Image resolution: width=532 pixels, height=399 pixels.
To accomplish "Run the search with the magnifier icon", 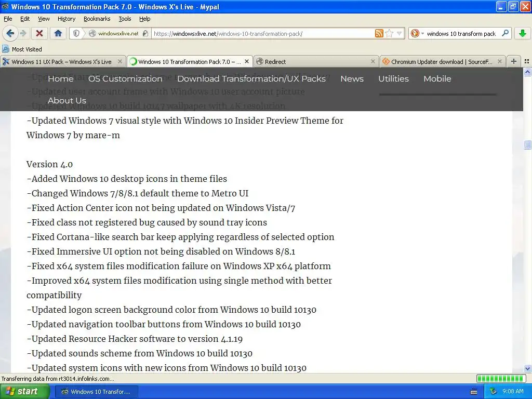I will point(505,33).
